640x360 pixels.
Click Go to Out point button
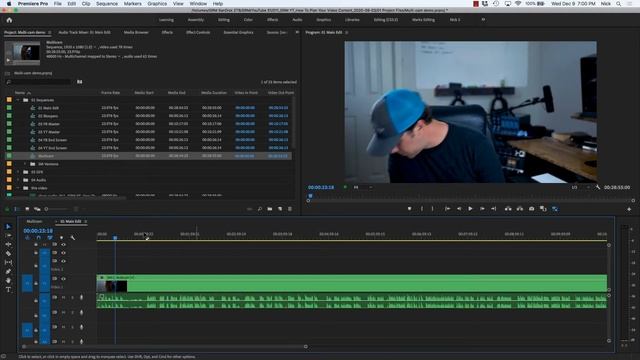click(x=493, y=209)
